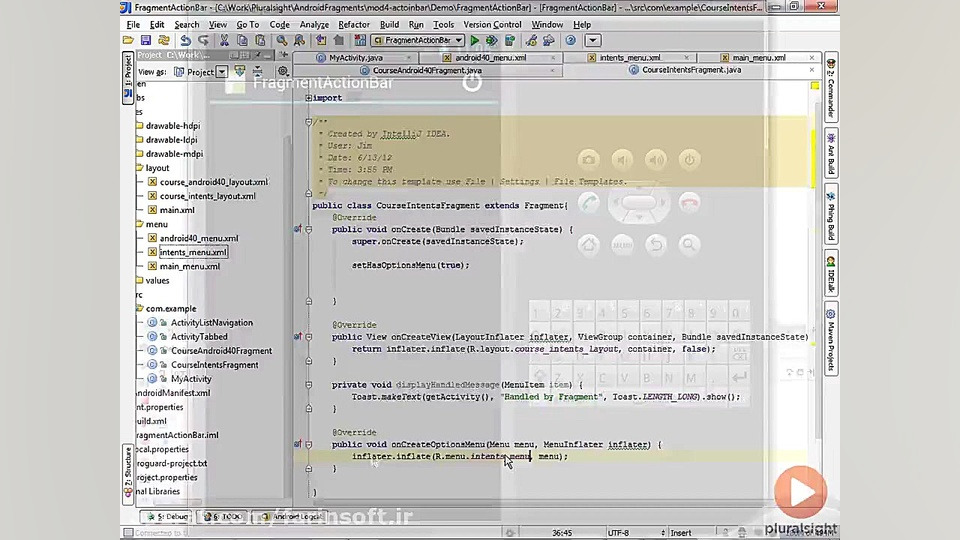Collapse the onCreate method fold
The height and width of the screenshot is (540, 960).
point(309,229)
